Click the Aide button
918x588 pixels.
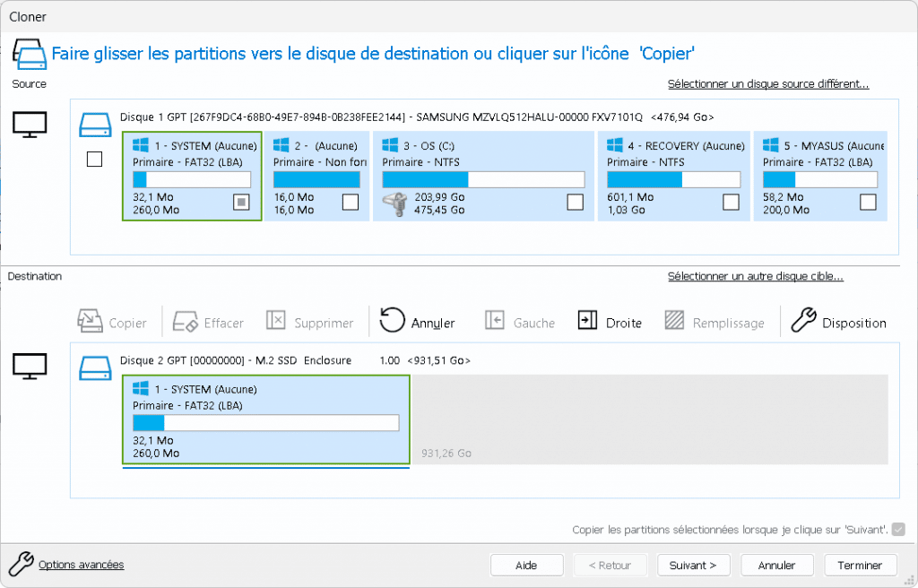click(x=526, y=566)
